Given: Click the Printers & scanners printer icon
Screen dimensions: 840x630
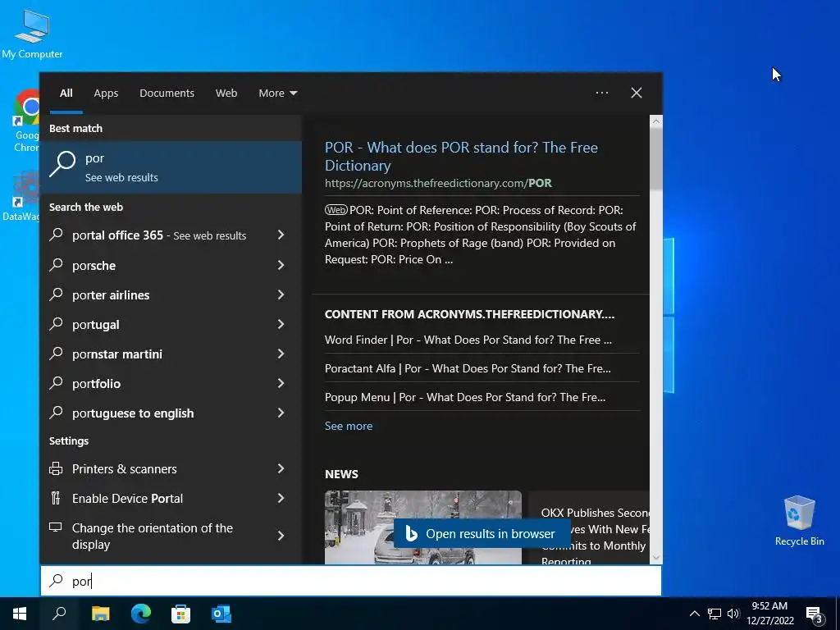Looking at the screenshot, I should point(56,468).
